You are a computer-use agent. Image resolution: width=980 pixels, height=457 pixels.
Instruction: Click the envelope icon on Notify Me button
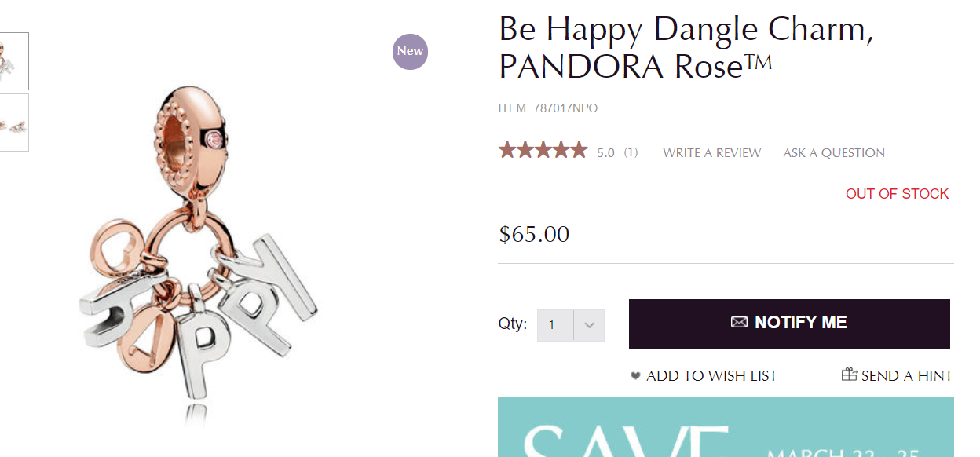pos(739,322)
